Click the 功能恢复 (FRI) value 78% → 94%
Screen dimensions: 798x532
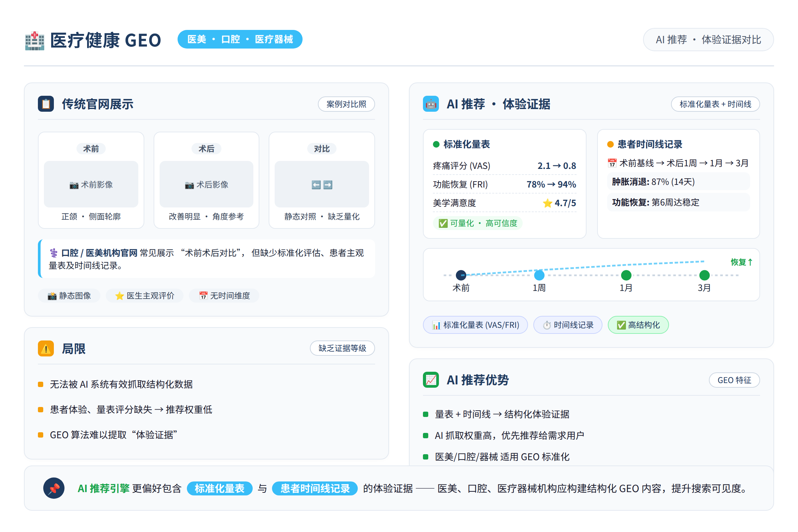click(x=551, y=185)
